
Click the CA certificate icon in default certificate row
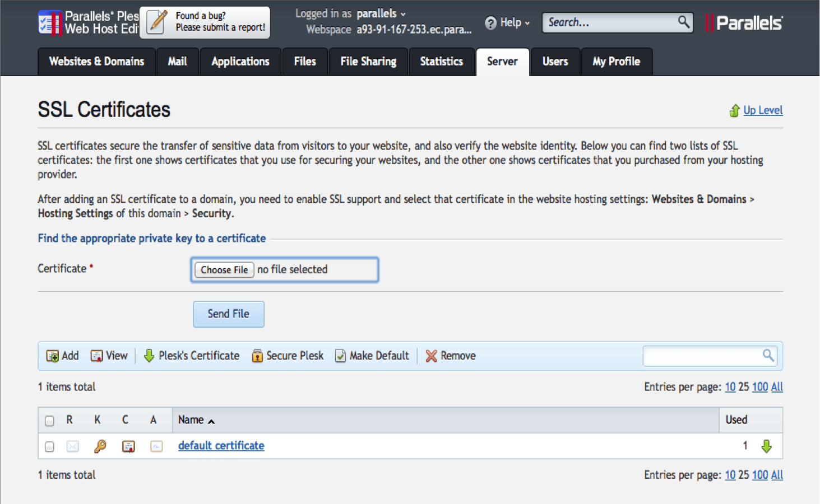point(156,446)
